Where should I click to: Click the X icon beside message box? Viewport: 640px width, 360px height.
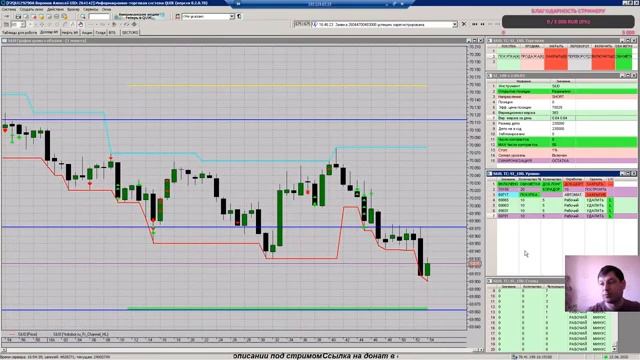click(464, 24)
